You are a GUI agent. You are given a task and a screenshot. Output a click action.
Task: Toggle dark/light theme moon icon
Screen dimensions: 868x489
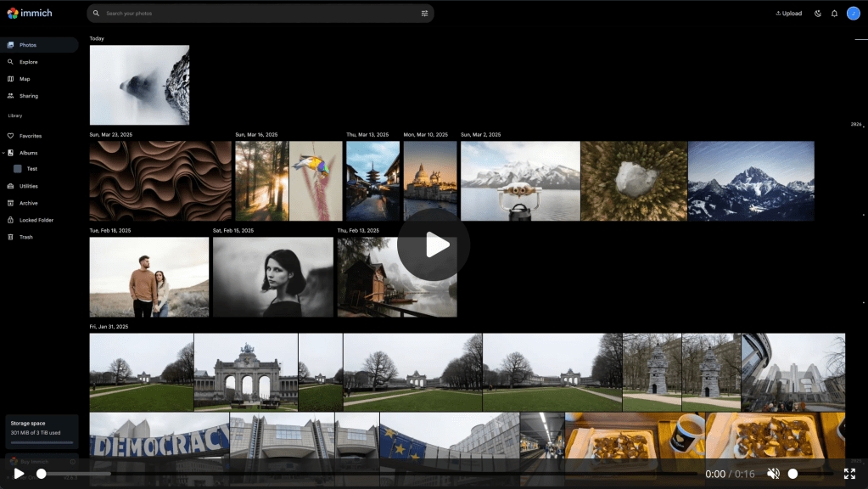(818, 14)
